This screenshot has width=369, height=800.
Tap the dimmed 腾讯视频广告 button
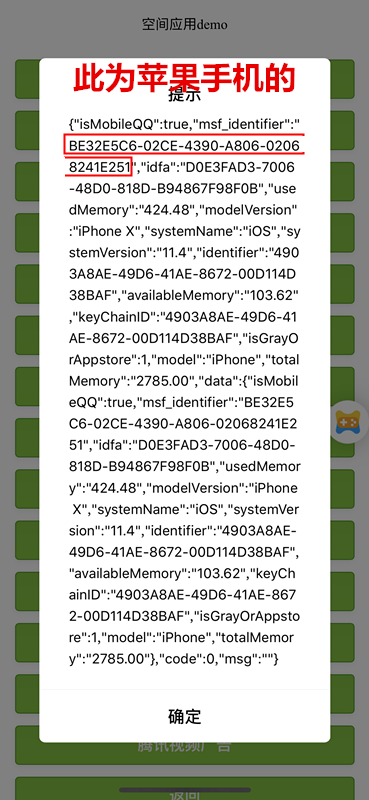184,746
